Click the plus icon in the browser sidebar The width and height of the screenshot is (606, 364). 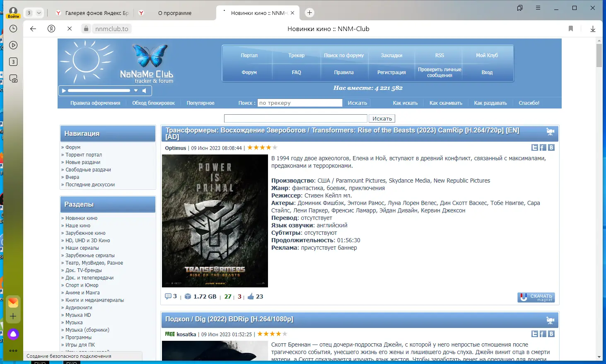tap(13, 316)
